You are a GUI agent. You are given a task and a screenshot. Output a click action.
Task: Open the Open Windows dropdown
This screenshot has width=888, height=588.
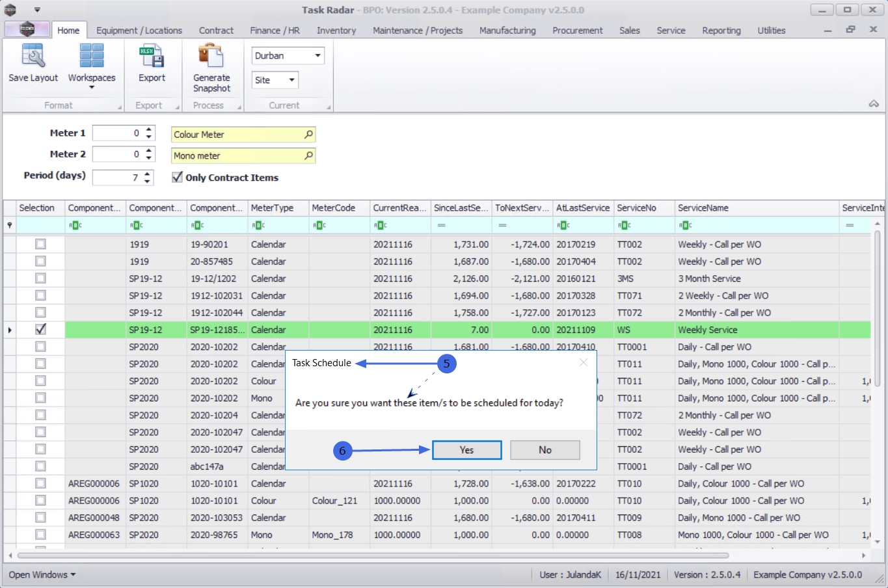(42, 575)
